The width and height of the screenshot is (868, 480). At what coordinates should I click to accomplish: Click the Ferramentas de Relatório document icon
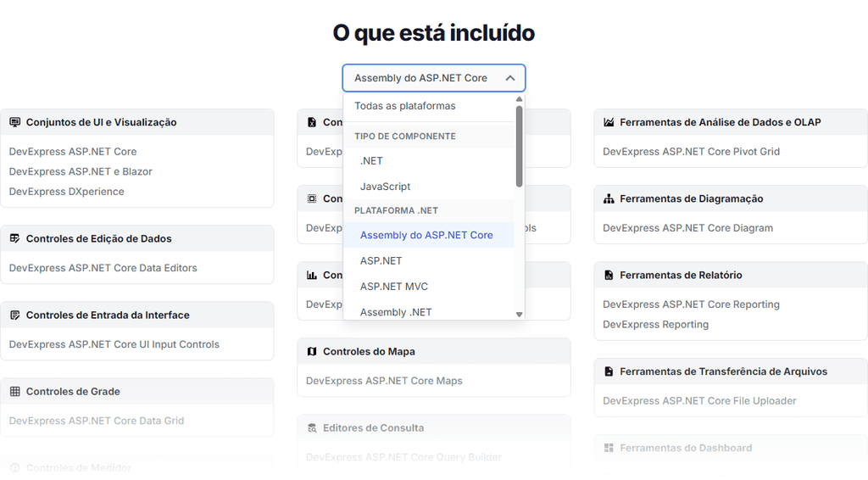pyautogui.click(x=609, y=275)
